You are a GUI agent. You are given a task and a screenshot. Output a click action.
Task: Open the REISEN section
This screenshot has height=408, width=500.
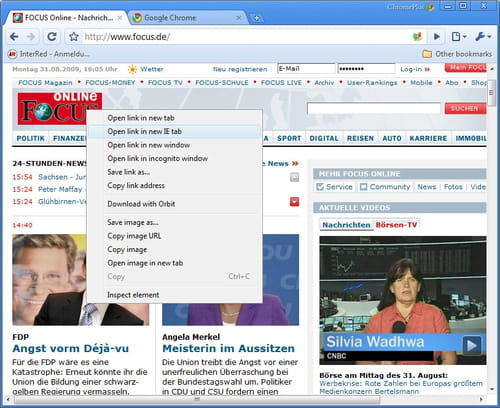(x=360, y=138)
